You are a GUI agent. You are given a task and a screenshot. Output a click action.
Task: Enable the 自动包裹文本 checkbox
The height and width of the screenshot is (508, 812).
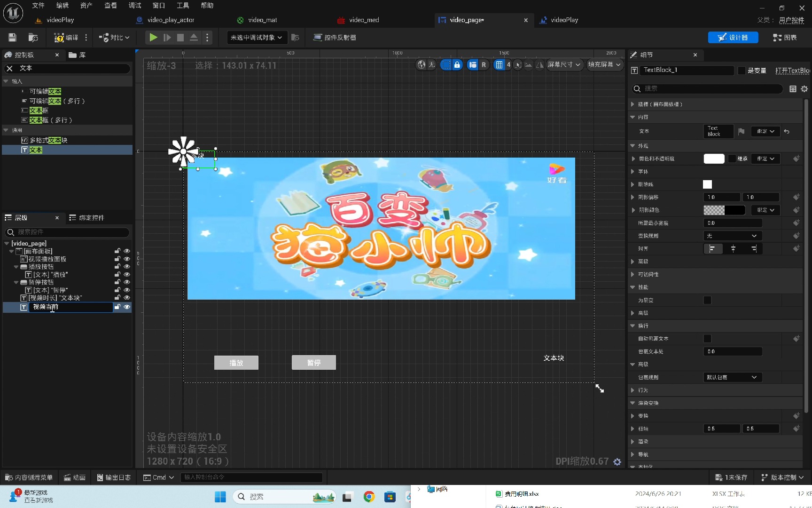(x=707, y=339)
